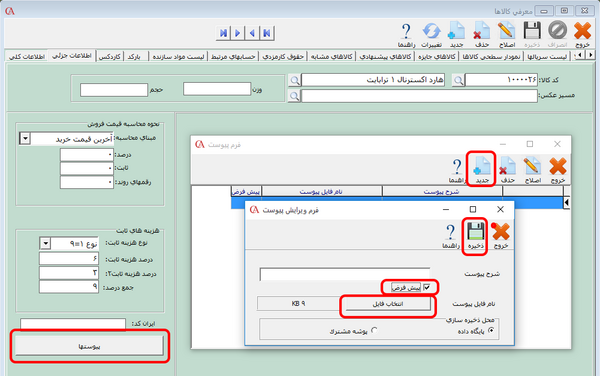Click the شرح پیوست column header in attachments grid
Viewport: 600px width, 376px height.
point(442,192)
